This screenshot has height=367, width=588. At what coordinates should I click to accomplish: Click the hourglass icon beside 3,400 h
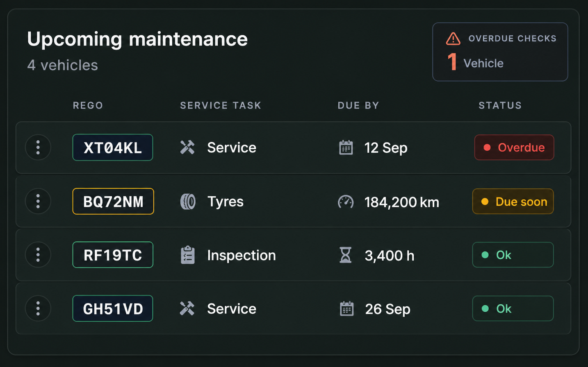[x=346, y=255]
